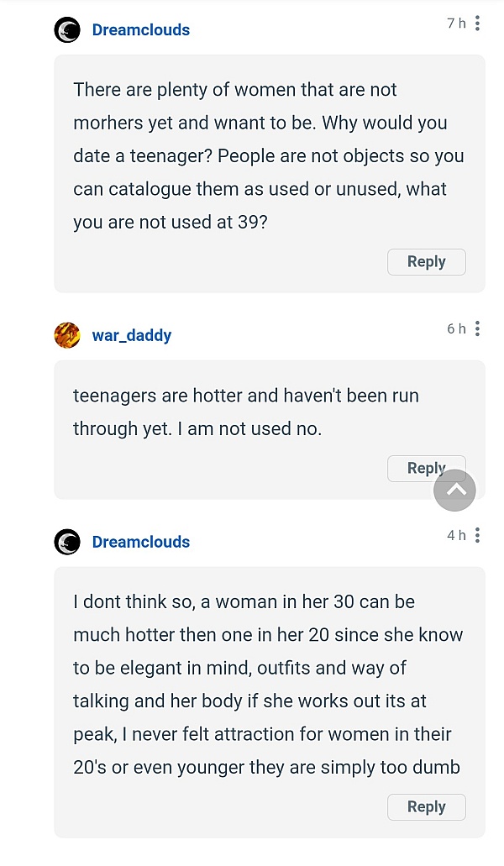
Task: Click the line starting 'I dont think so'
Action: [244, 601]
